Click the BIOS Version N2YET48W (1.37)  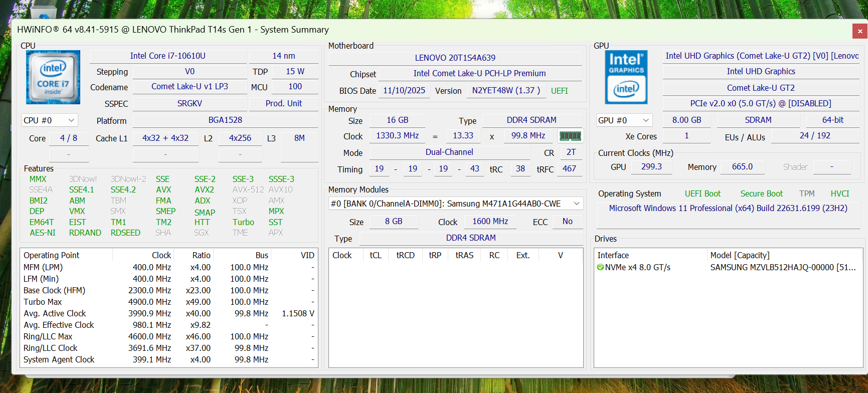coord(506,91)
